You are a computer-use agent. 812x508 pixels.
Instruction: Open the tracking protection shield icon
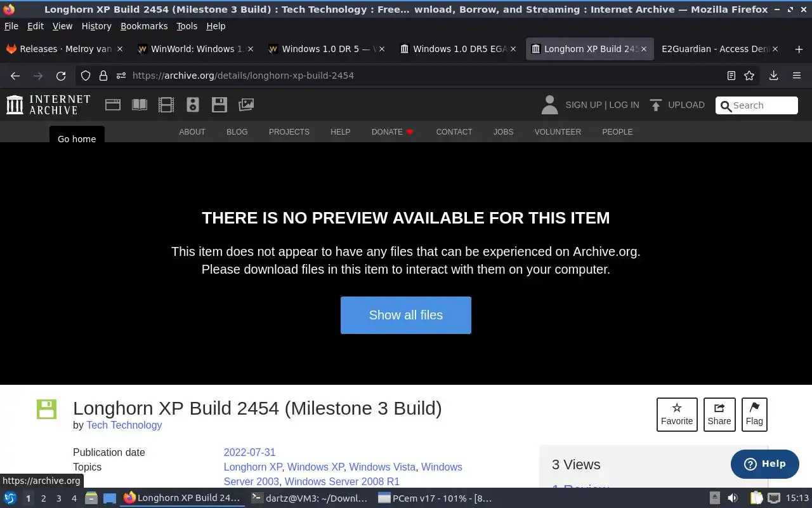(x=86, y=76)
